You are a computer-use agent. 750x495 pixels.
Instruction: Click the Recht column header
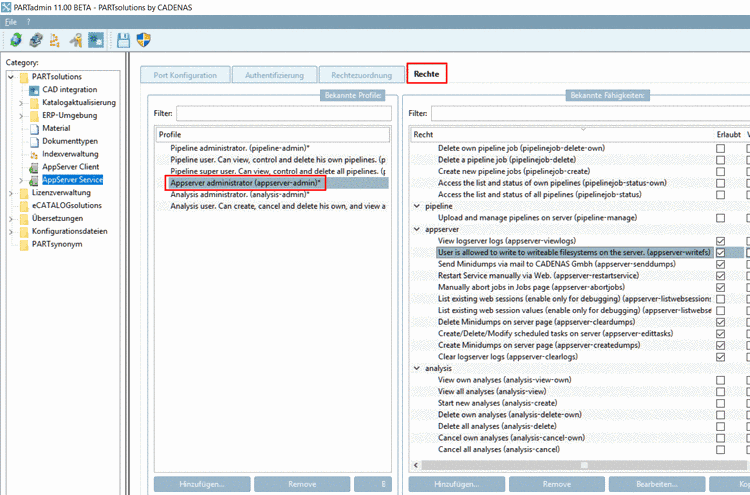pos(562,134)
